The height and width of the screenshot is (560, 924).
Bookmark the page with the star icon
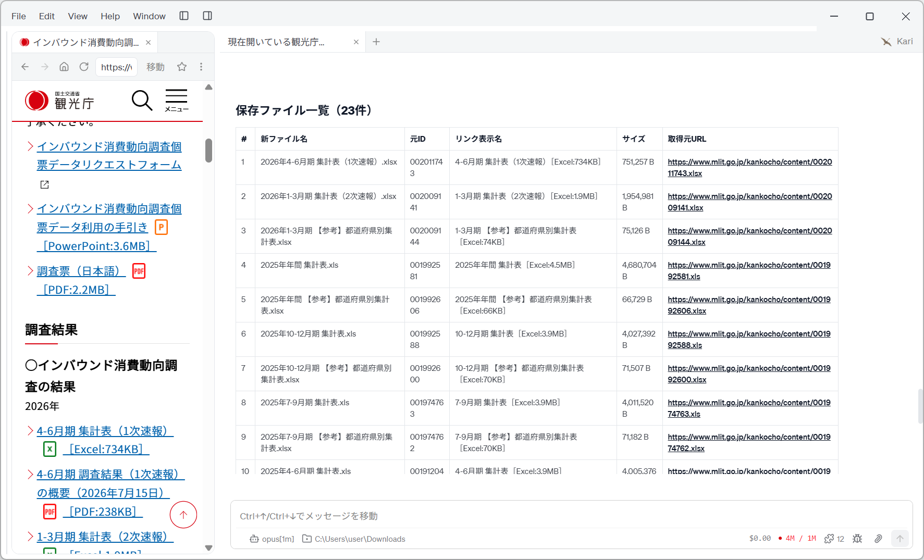182,67
